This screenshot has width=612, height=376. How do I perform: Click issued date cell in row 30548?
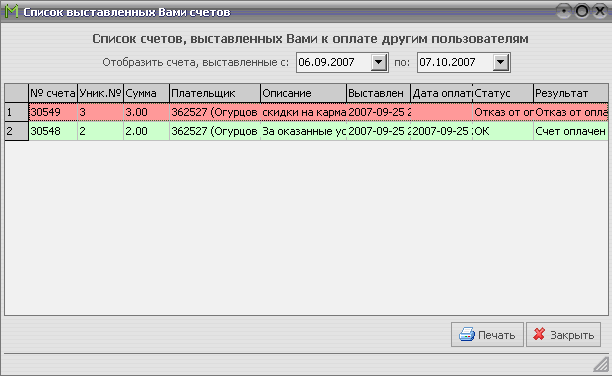click(x=378, y=131)
